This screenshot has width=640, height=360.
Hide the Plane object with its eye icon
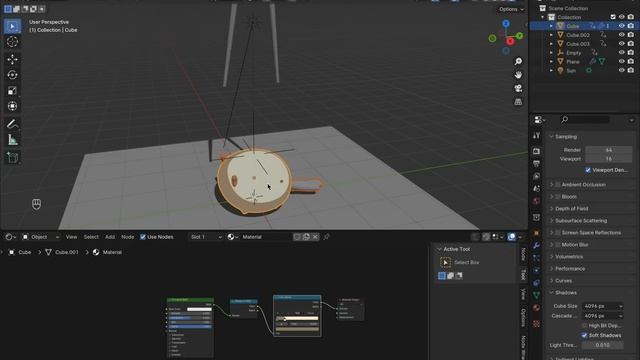tap(621, 61)
